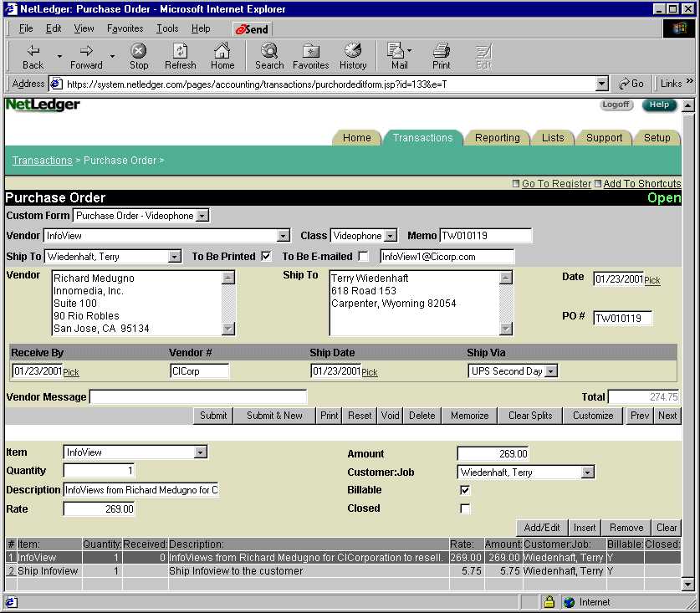700x613 pixels.
Task: Follow the Go To Register link
Action: pos(556,184)
